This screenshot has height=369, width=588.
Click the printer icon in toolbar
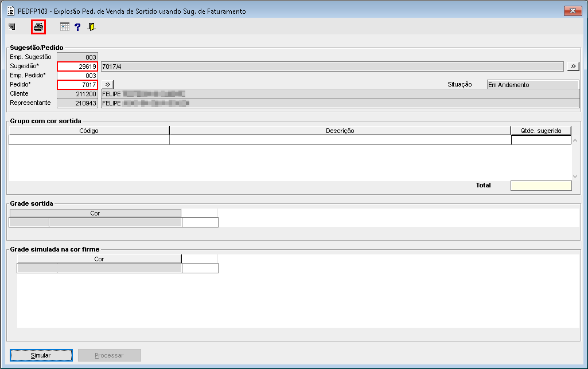(38, 27)
